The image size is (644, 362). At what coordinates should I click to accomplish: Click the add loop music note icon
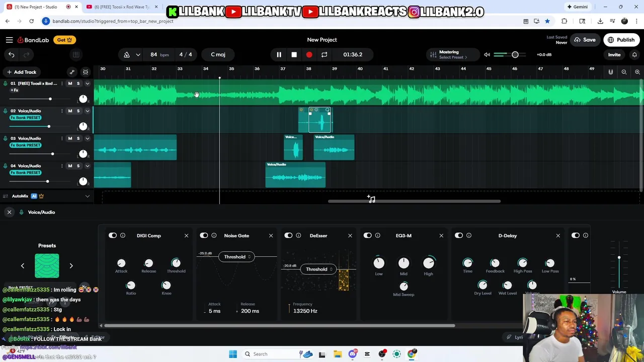tap(371, 199)
